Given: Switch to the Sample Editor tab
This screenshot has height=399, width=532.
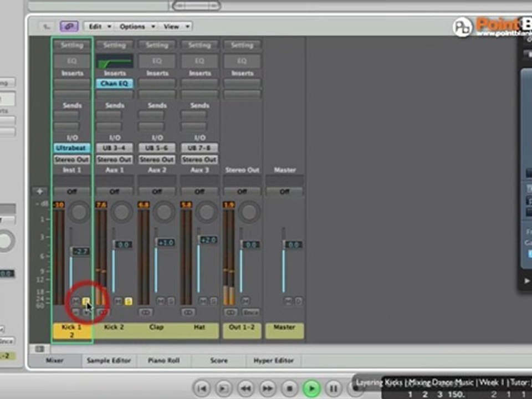Looking at the screenshot, I should click(109, 360).
